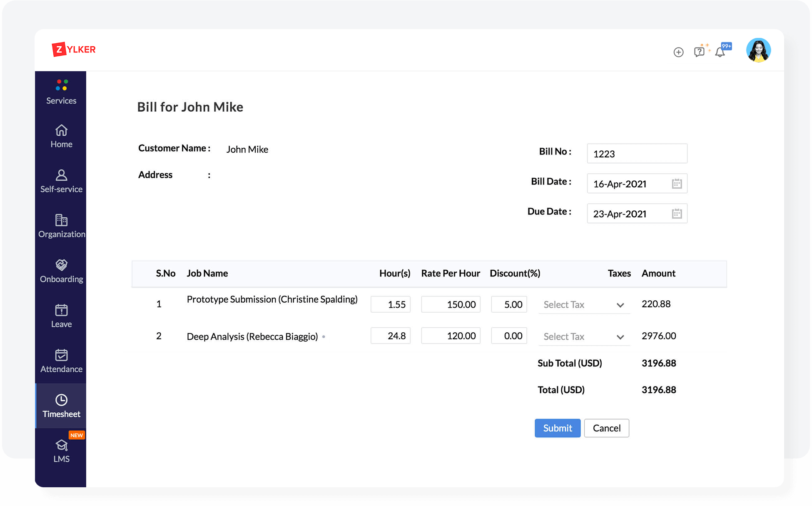Open the user profile avatar
The image size is (812, 506).
click(x=758, y=50)
